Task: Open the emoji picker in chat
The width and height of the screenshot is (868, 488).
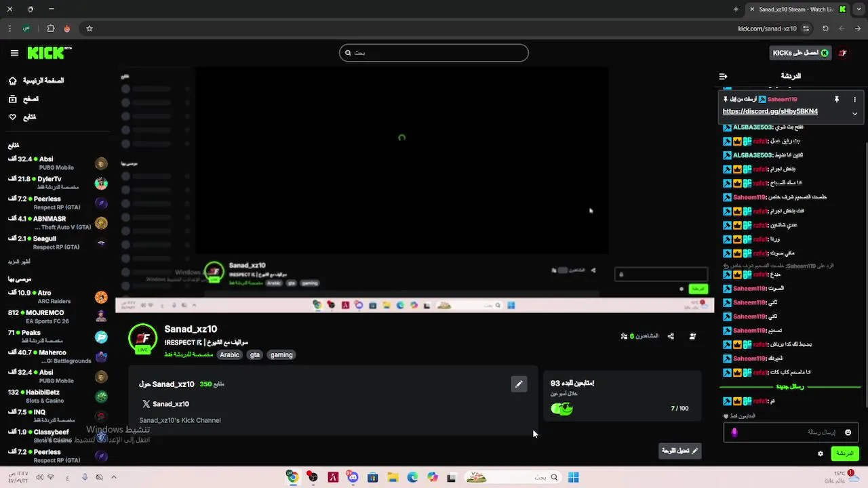Action: (x=848, y=432)
